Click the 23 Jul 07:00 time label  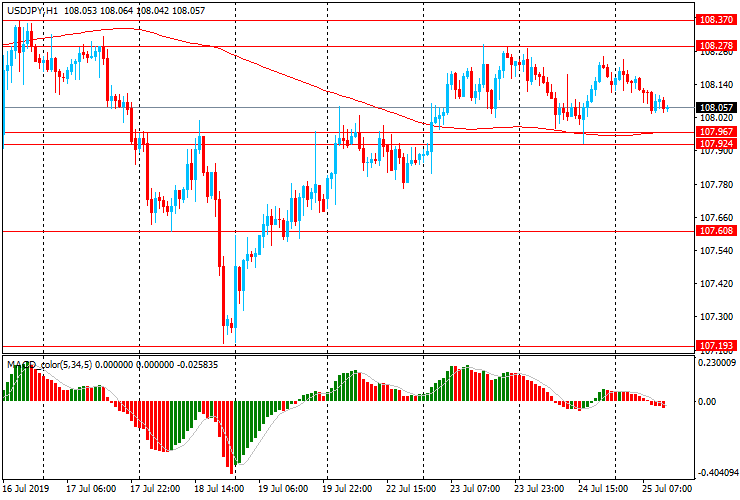coord(475,488)
